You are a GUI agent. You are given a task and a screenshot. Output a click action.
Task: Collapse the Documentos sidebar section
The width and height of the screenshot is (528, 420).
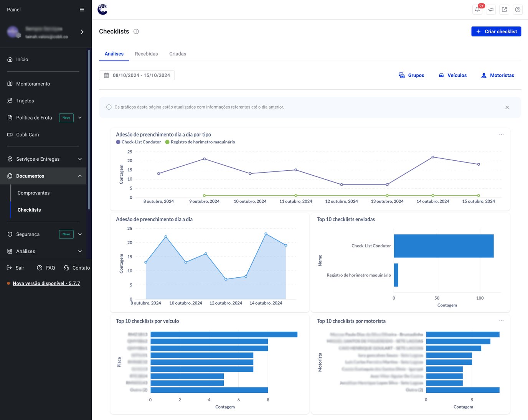(80, 176)
